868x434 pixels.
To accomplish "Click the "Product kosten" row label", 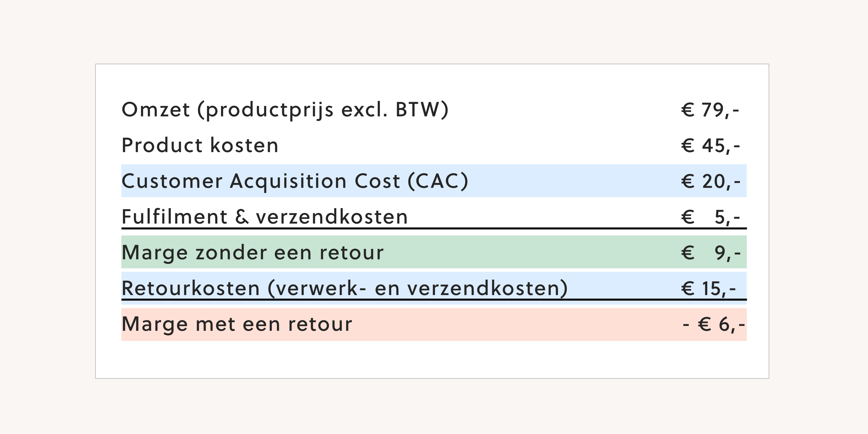I will point(200,146).
